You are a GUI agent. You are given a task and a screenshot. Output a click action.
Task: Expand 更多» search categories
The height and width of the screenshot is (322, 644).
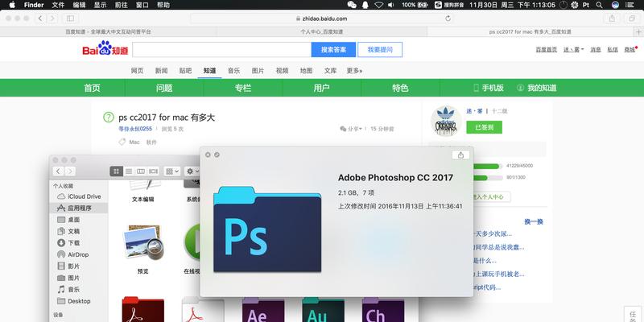coord(354,71)
